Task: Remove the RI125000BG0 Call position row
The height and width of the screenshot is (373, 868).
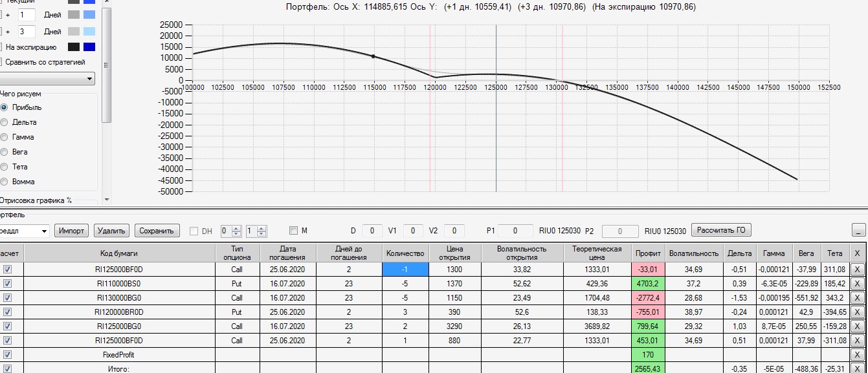Action: pyautogui.click(x=857, y=326)
